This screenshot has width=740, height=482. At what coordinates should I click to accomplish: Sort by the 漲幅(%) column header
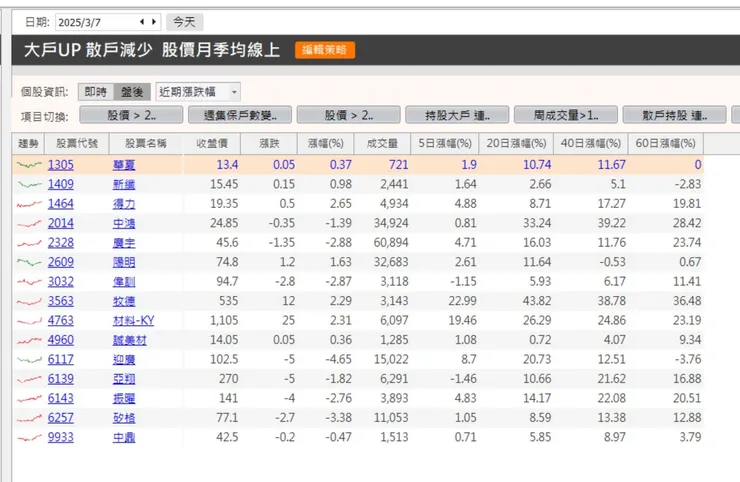326,144
